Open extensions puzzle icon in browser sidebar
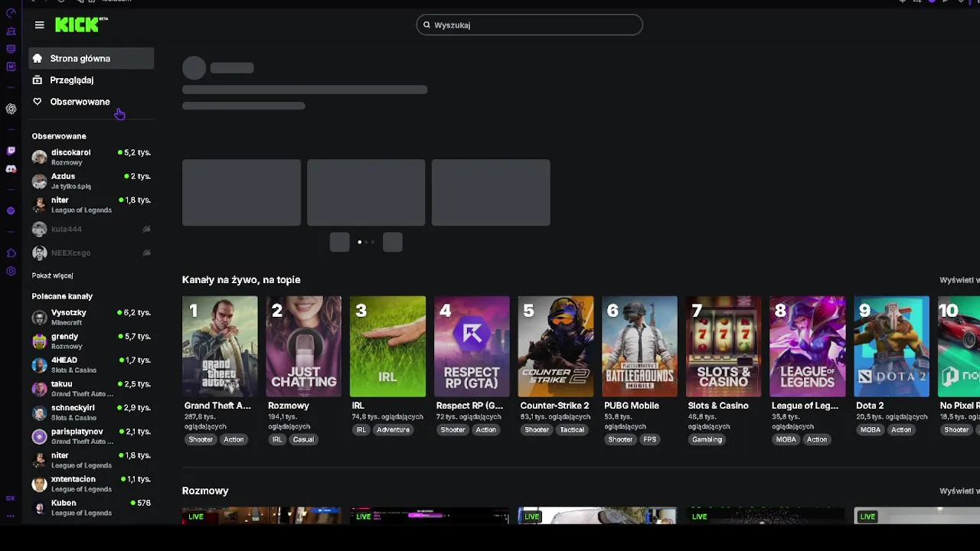 [x=11, y=253]
